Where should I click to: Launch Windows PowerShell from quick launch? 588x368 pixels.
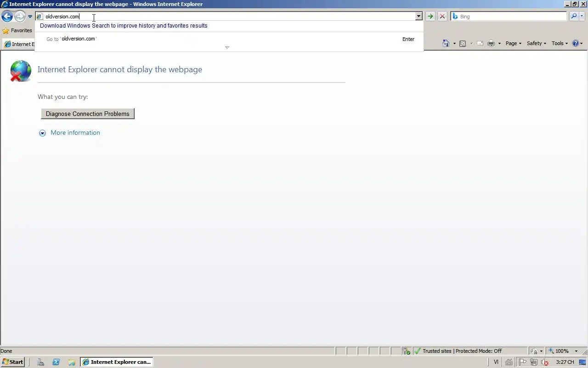tap(56, 362)
